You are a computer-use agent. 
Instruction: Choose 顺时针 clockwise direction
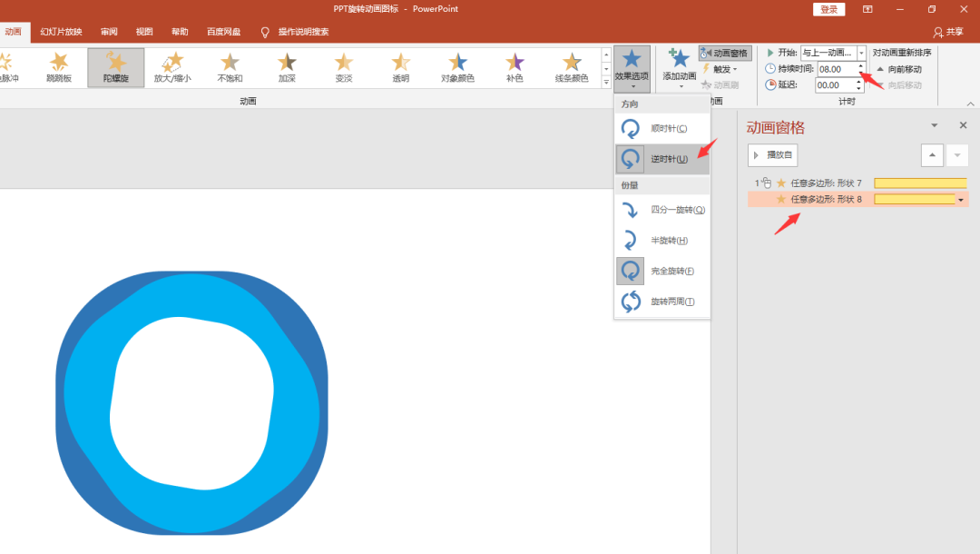[662, 128]
